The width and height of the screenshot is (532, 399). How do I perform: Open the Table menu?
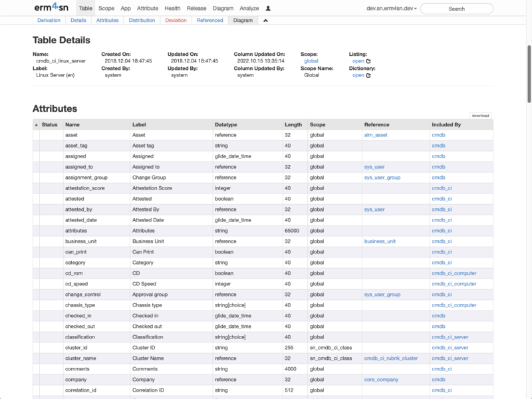point(84,9)
